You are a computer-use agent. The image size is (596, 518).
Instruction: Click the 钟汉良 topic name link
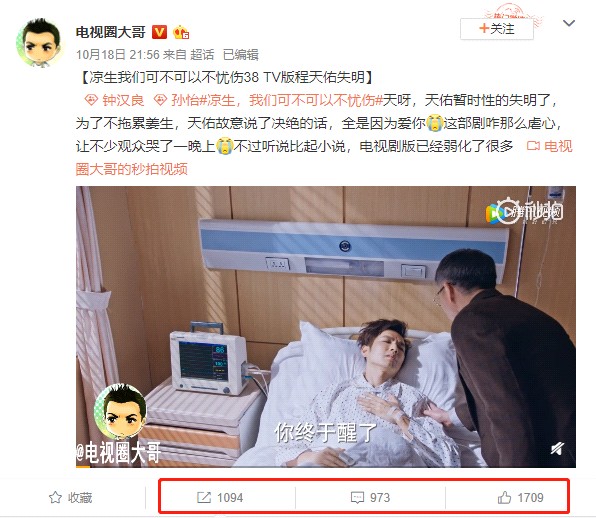tap(123, 100)
